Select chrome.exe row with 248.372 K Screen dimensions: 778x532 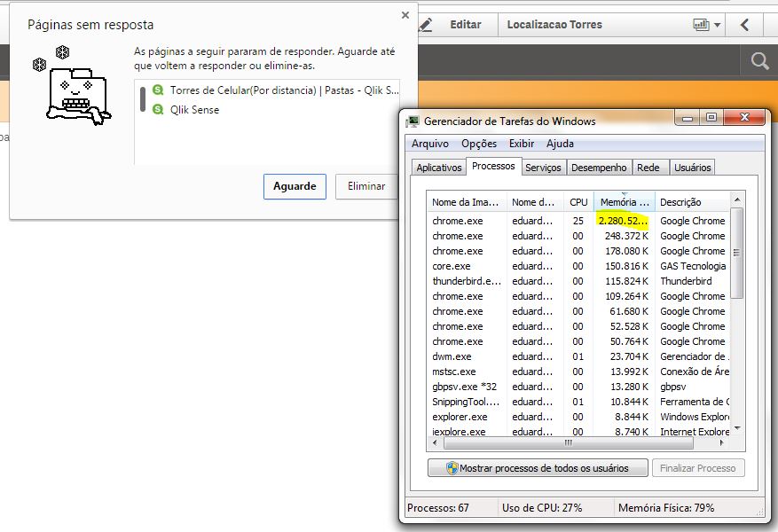(x=578, y=236)
